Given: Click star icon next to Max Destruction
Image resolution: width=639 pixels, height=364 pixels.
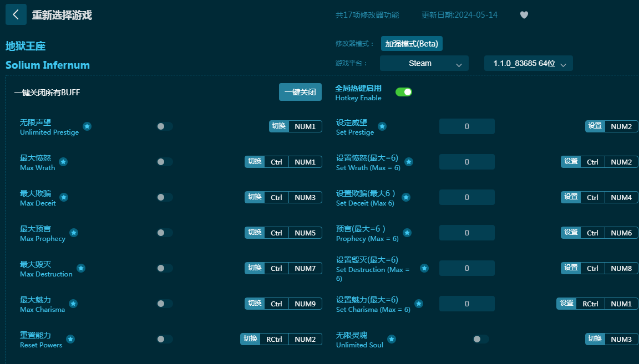Looking at the screenshot, I should point(81,268).
